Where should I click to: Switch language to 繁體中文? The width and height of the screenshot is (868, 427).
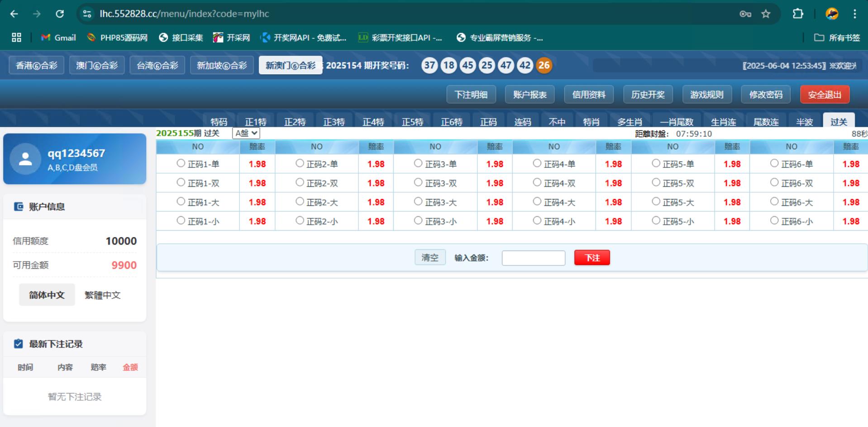103,295
